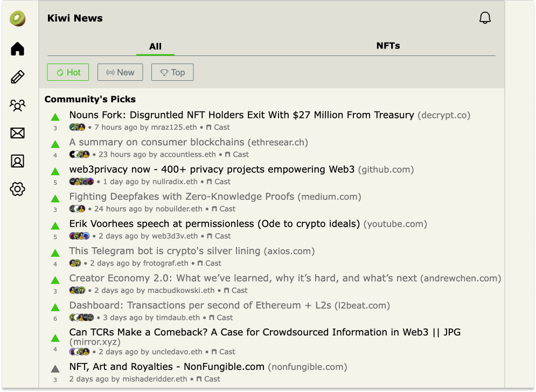Click Cast link under Creator Economy story

point(235,290)
